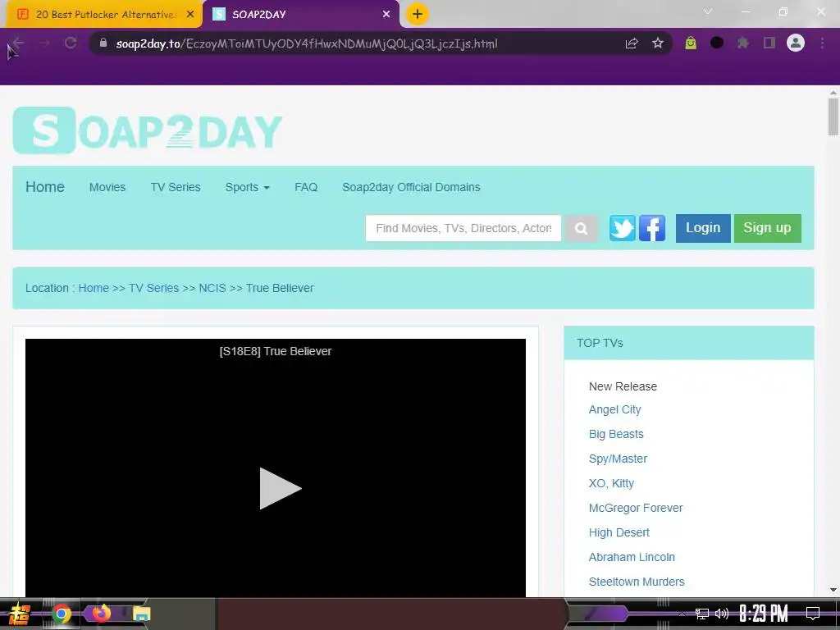Click the scrollbar down arrow
The height and width of the screenshot is (630, 840).
[833, 590]
